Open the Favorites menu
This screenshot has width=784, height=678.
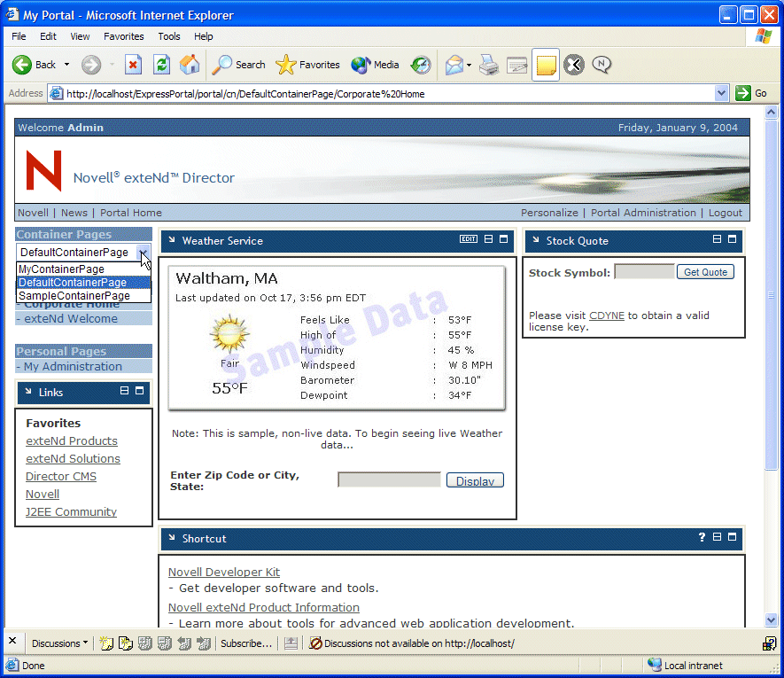[x=123, y=36]
